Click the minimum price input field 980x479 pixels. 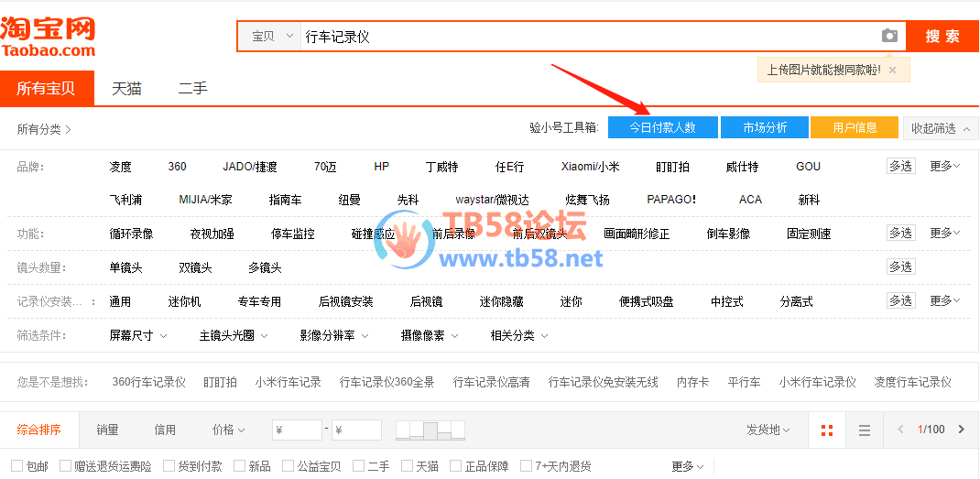point(299,430)
